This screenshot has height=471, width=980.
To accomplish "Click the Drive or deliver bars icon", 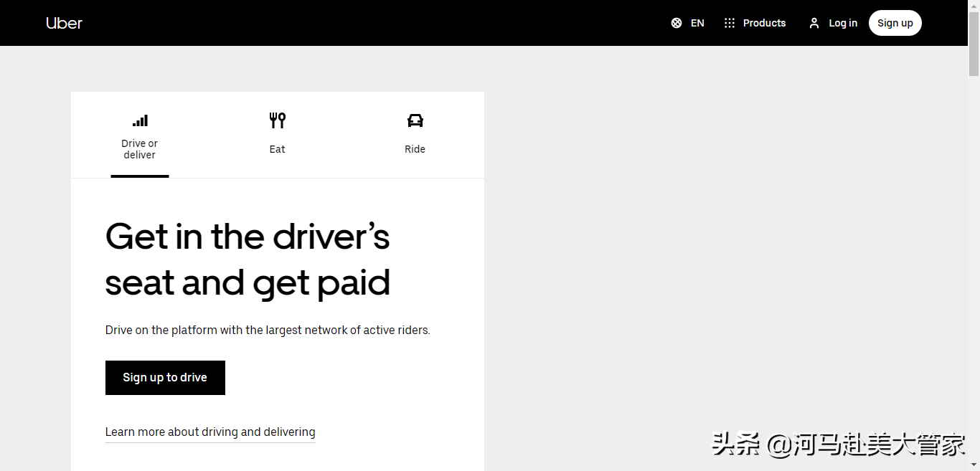I will (140, 120).
